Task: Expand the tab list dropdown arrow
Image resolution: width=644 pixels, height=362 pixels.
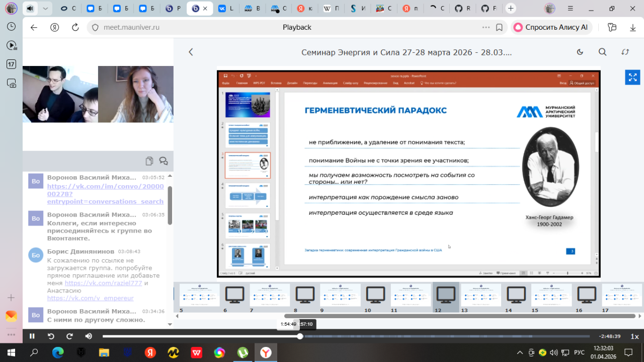Action: tap(46, 9)
